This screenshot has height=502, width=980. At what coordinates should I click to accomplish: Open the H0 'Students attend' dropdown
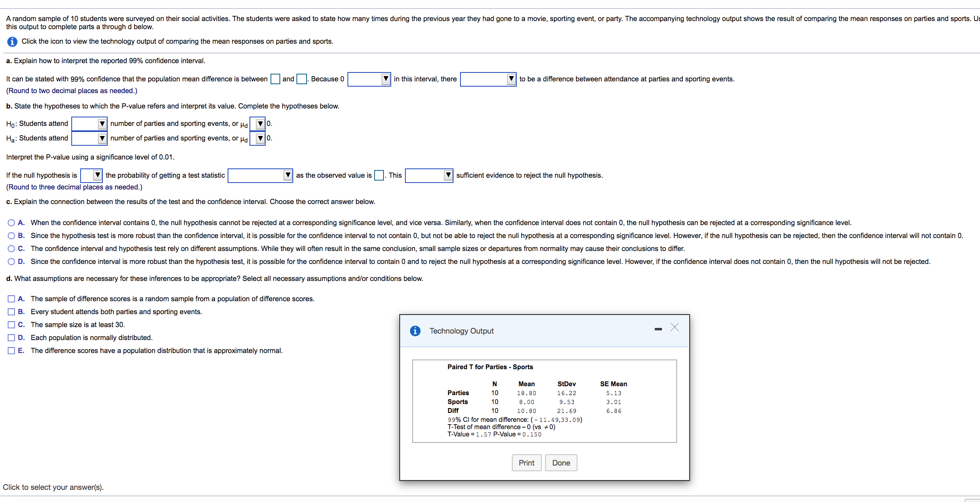pyautogui.click(x=89, y=123)
